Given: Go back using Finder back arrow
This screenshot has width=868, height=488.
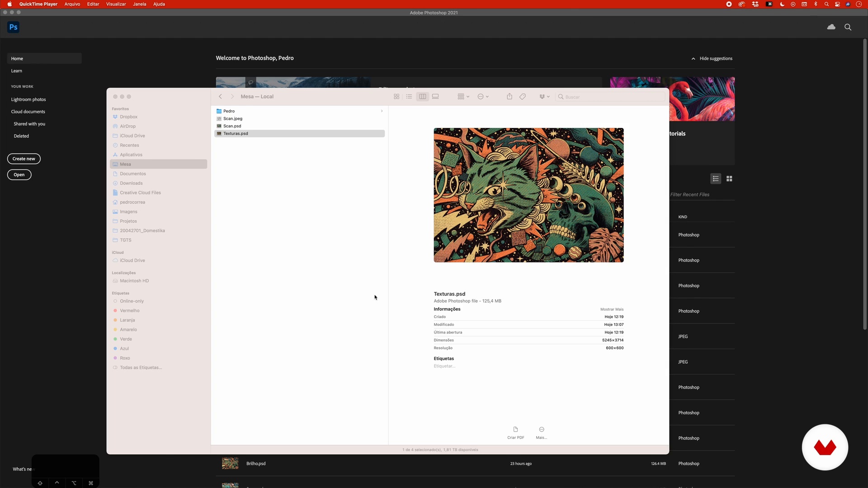Looking at the screenshot, I should click(221, 97).
